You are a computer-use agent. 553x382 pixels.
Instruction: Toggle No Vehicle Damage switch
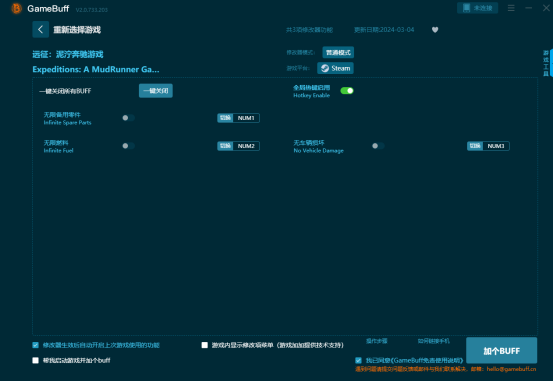point(378,146)
